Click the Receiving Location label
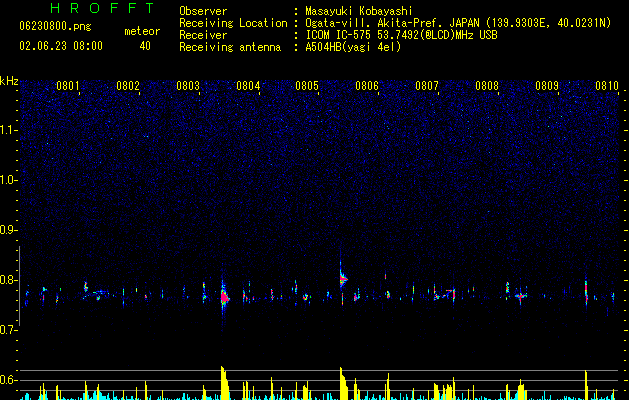 coord(233,23)
